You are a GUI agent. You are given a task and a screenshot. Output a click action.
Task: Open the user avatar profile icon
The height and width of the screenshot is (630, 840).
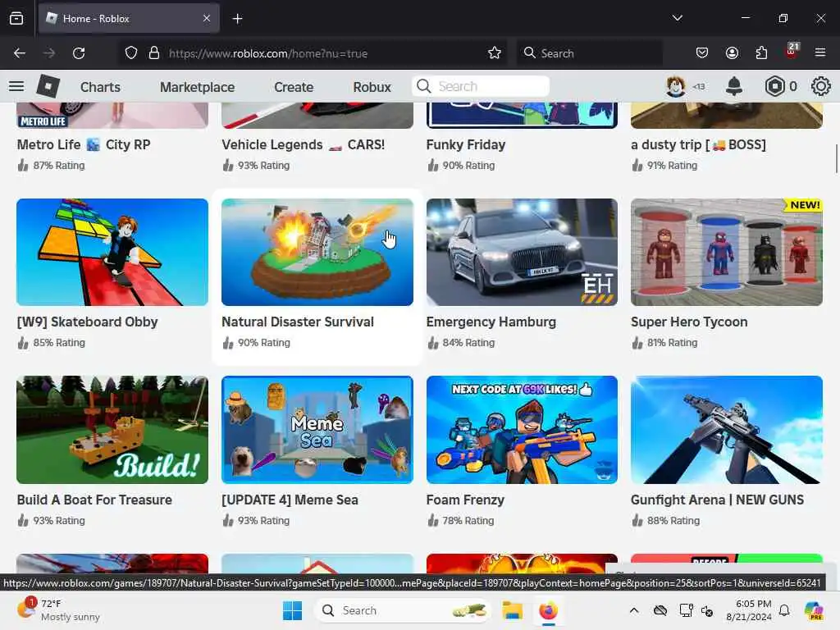coord(675,86)
